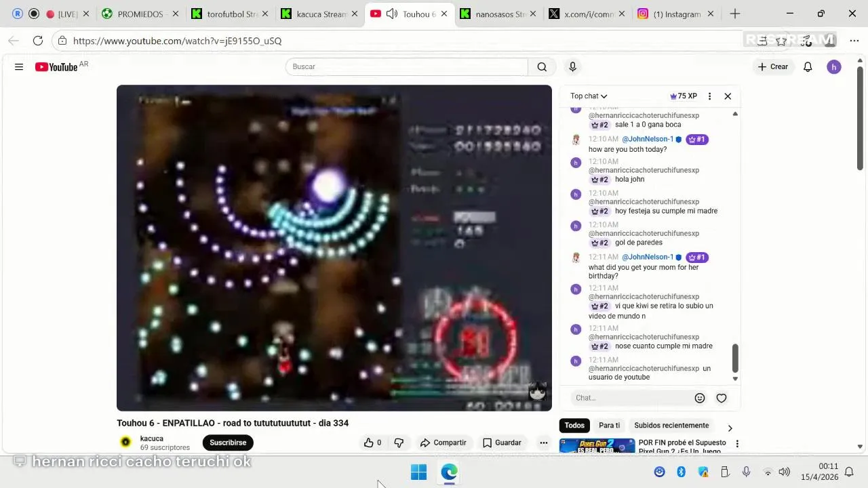This screenshot has width=868, height=488.
Task: Open Windows notification center bell
Action: tap(848, 472)
